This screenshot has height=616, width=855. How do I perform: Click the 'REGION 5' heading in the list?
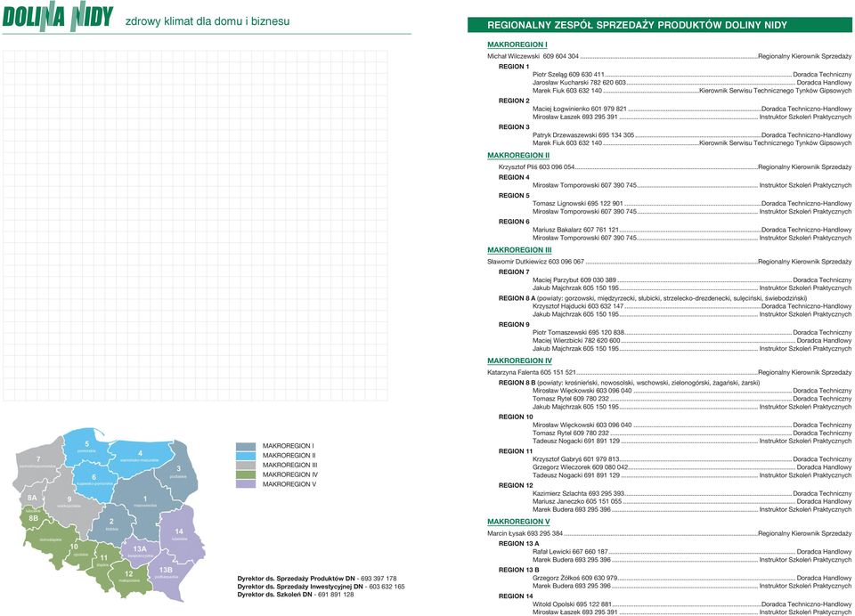click(x=514, y=196)
